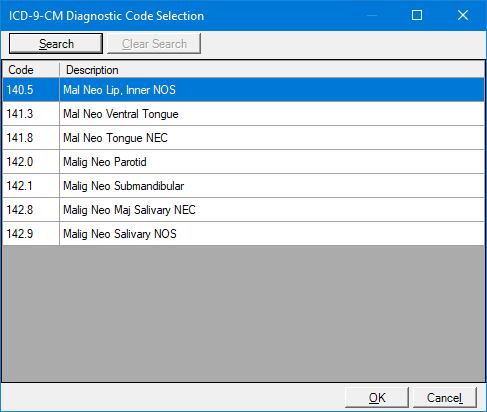Viewport: 487px width, 412px height.
Task: Select Malig Neo Maj Salivary NEC row
Action: tap(243, 210)
